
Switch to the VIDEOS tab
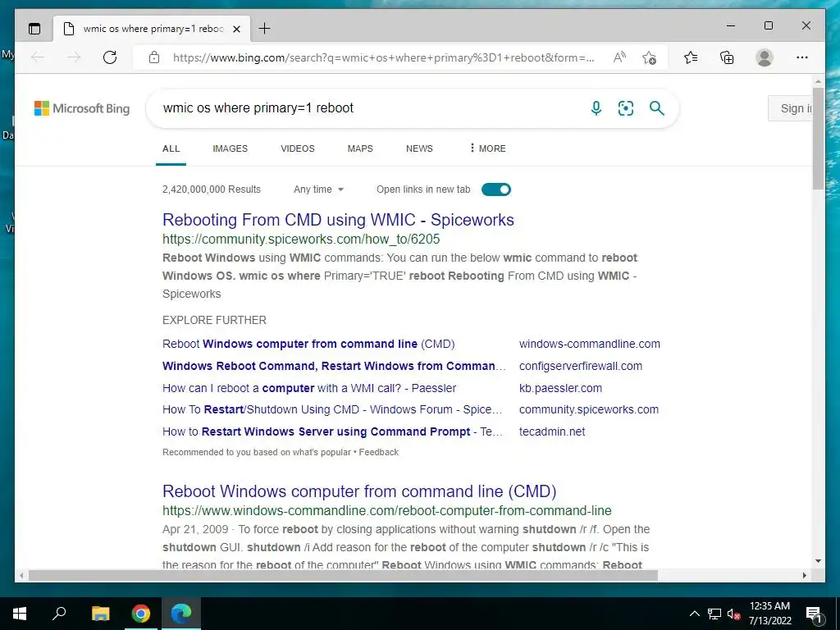click(297, 148)
